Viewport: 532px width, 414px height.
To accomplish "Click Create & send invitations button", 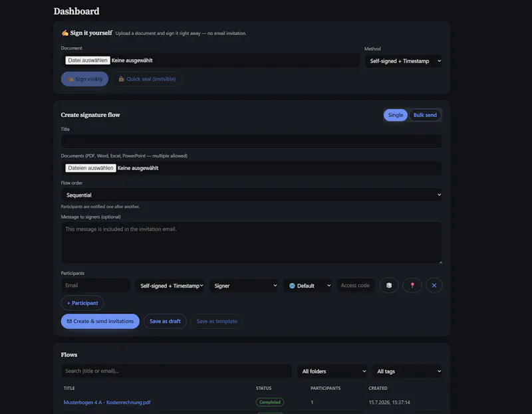I will click(x=100, y=321).
